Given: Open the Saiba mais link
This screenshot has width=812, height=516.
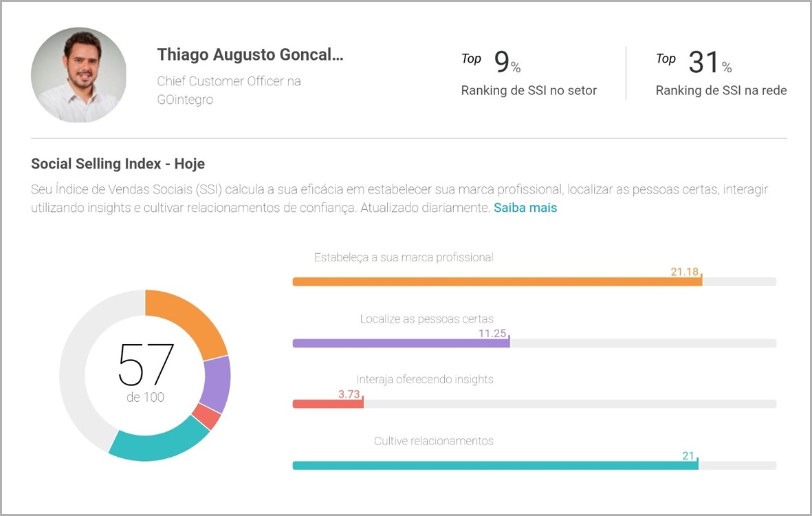Looking at the screenshot, I should tap(525, 207).
